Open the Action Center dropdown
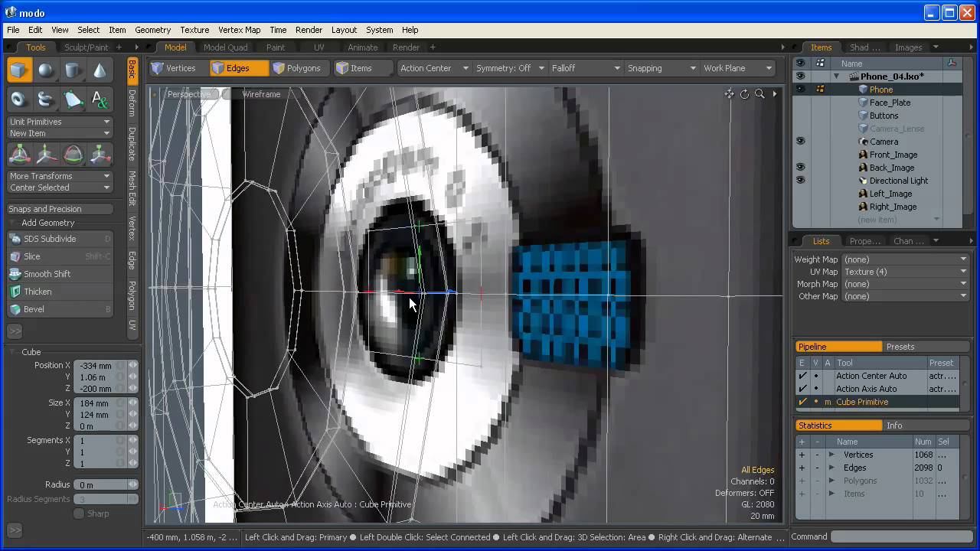980x551 pixels. click(434, 68)
